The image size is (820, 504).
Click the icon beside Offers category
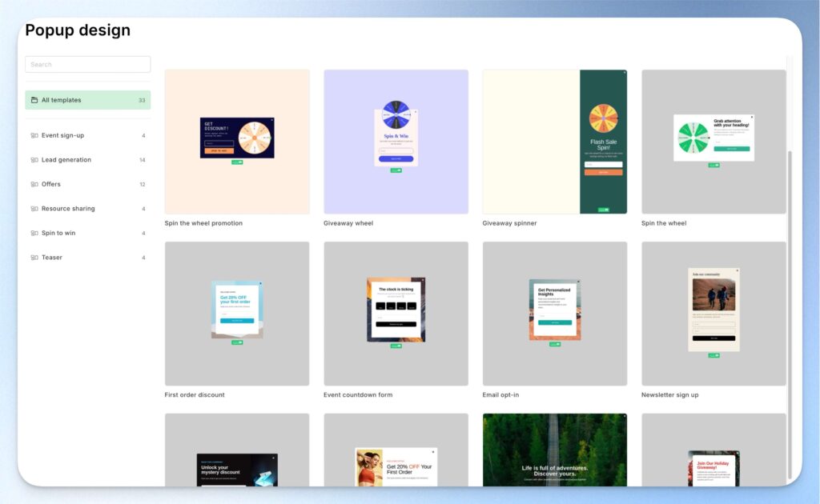pos(34,184)
